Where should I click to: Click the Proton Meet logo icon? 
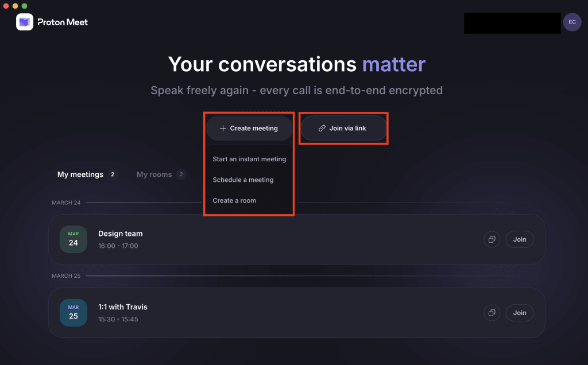[24, 22]
